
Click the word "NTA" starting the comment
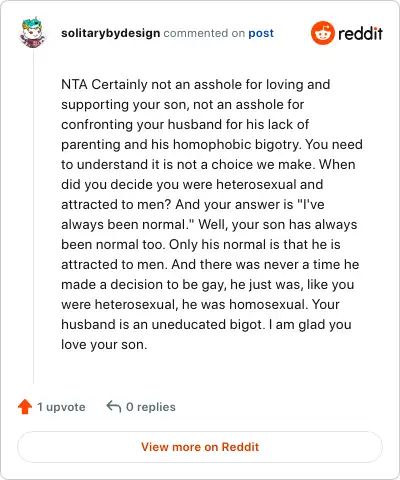(x=74, y=84)
